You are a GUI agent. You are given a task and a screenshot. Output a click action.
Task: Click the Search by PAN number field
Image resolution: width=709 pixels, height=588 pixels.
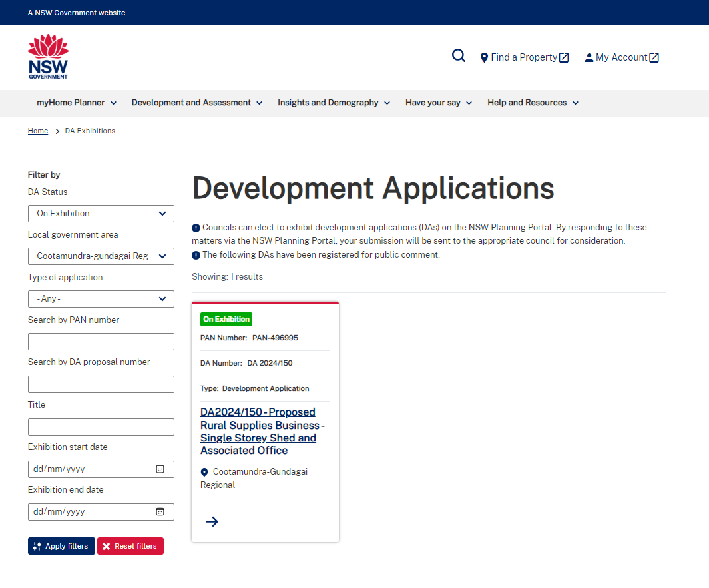[101, 342]
